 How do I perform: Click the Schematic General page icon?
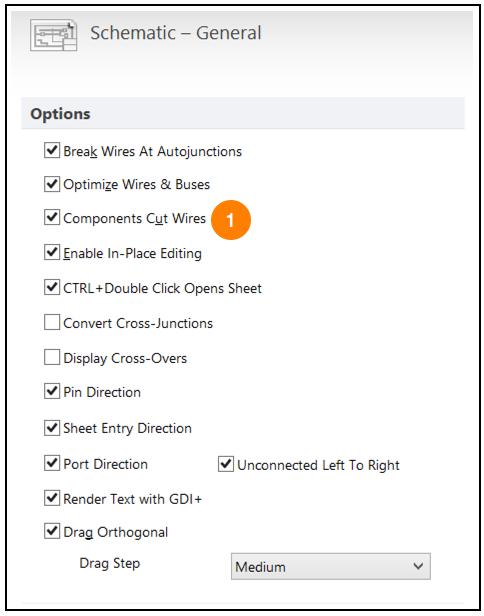pyautogui.click(x=53, y=36)
